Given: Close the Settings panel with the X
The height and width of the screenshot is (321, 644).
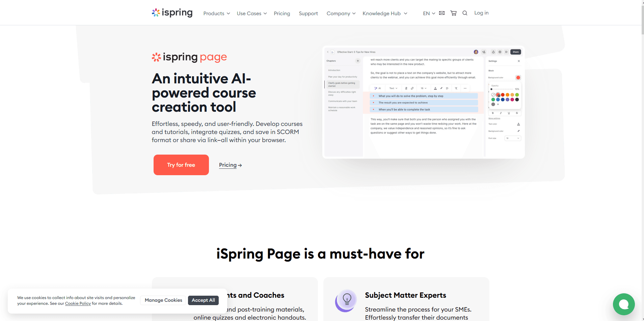Looking at the screenshot, I should click(519, 61).
